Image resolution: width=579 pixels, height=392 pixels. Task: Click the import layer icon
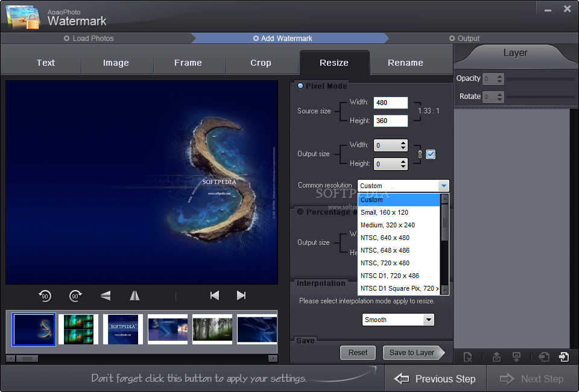(544, 357)
